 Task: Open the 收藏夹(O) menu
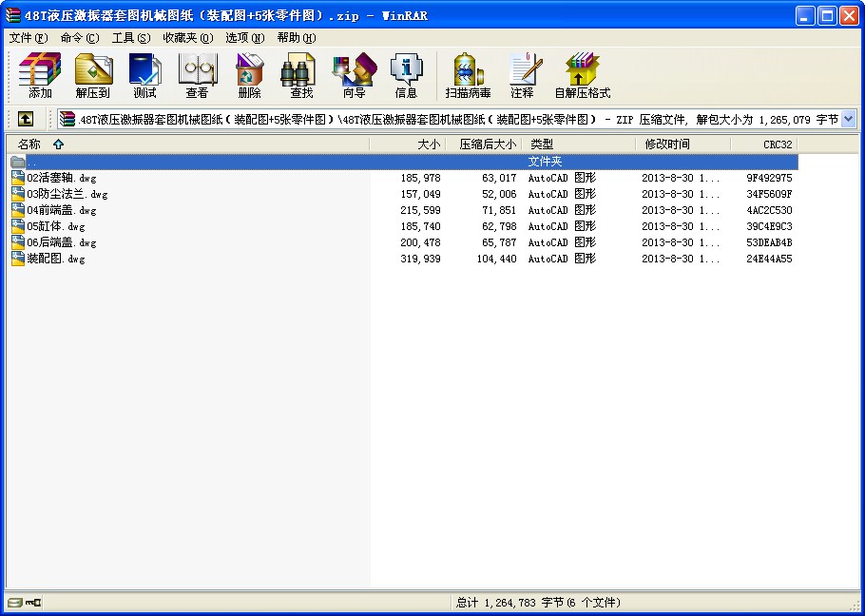pyautogui.click(x=188, y=38)
